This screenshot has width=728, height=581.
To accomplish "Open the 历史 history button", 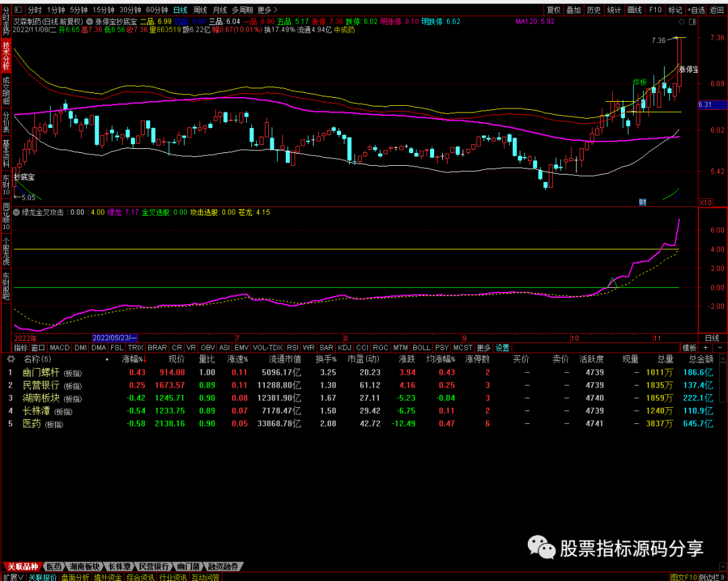I will click(x=593, y=9).
